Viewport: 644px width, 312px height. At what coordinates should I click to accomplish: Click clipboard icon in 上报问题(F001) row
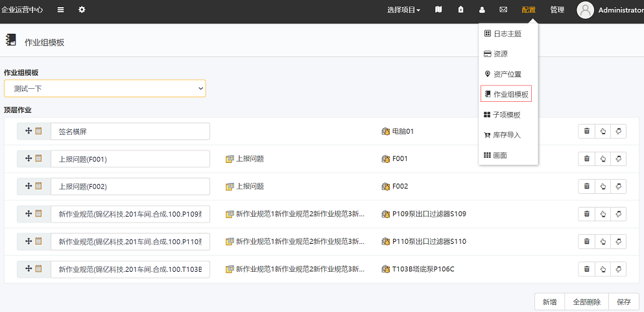pos(38,159)
